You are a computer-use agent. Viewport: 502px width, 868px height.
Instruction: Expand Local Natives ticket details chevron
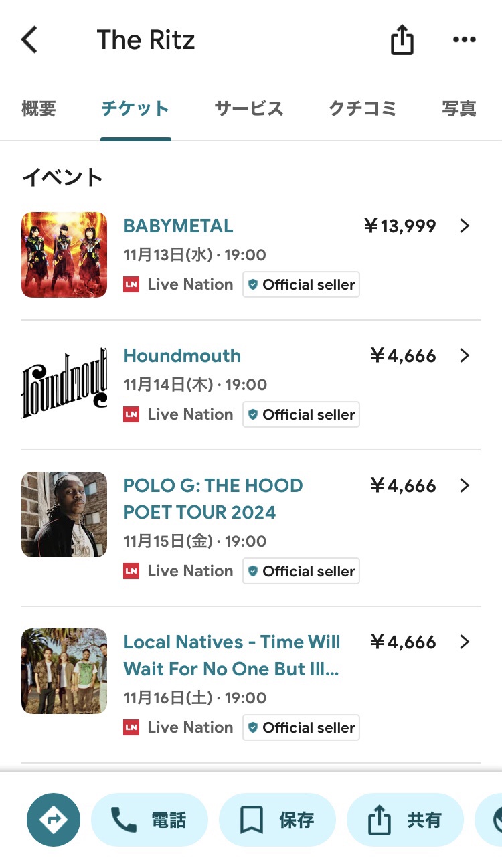(465, 642)
